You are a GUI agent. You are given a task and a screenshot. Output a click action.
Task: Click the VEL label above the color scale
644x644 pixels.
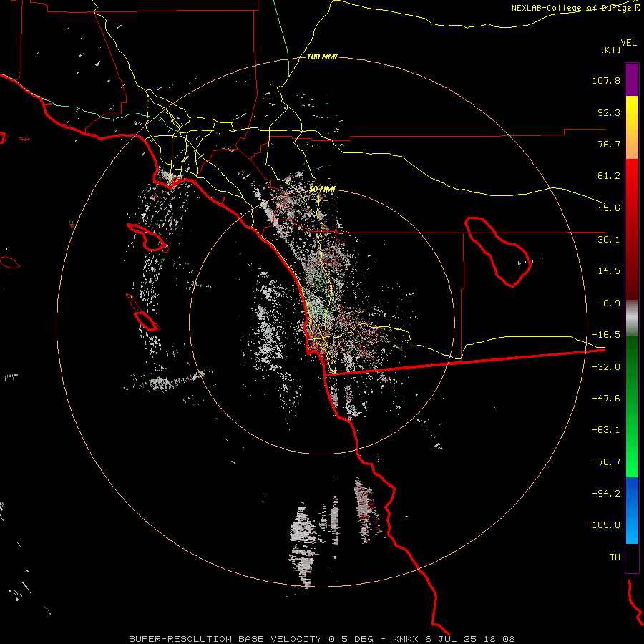tap(628, 43)
